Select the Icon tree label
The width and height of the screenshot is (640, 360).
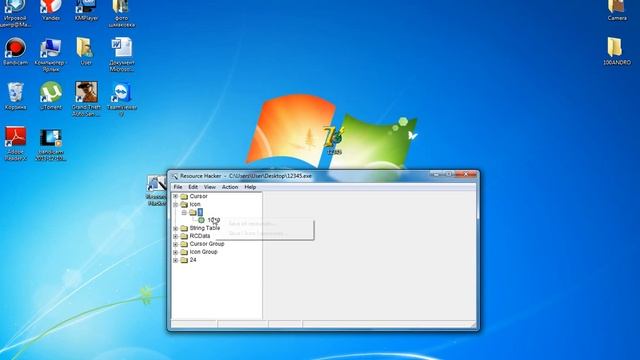point(195,204)
